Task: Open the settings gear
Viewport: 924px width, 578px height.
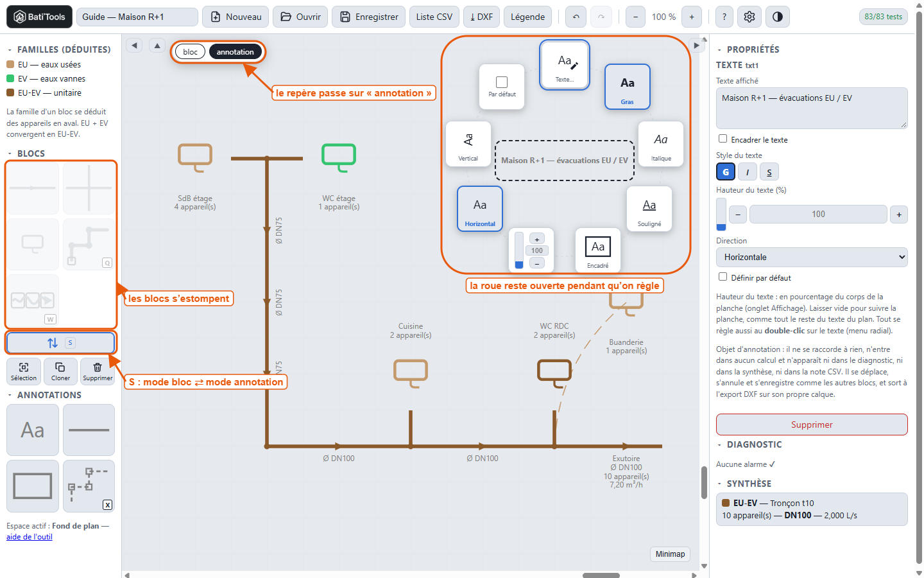Action: tap(749, 17)
